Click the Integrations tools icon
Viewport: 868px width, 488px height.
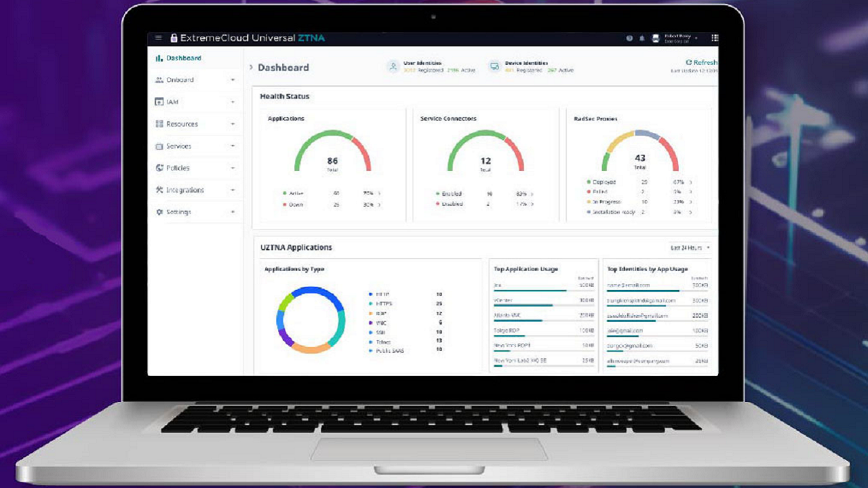click(159, 190)
